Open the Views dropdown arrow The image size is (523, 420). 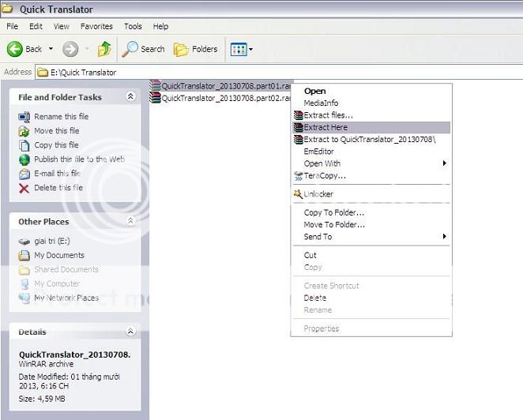251,49
